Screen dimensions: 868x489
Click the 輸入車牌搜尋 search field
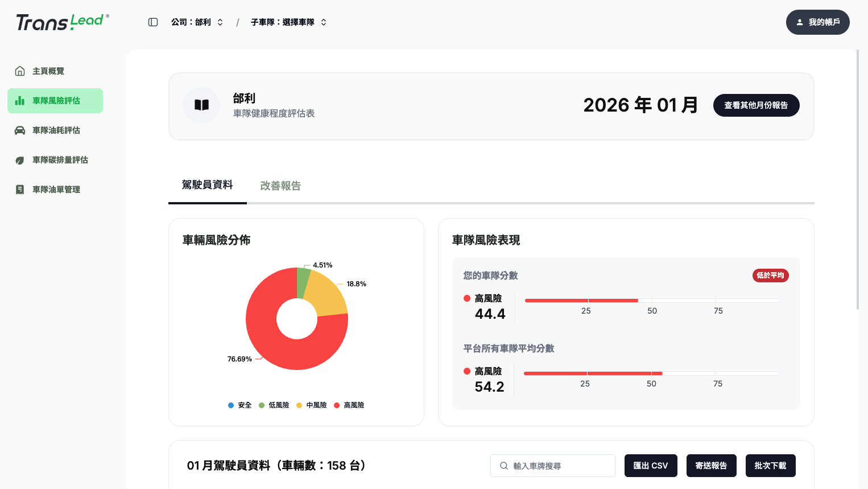553,466
